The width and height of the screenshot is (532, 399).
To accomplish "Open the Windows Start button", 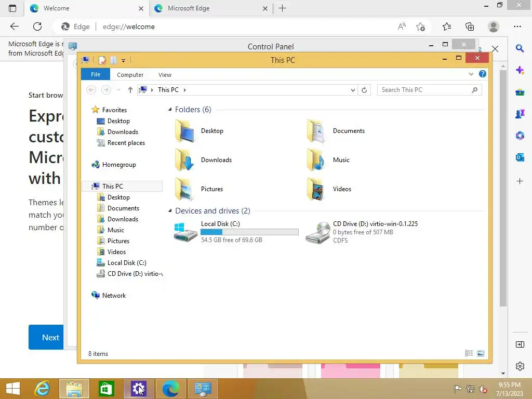I will point(13,389).
